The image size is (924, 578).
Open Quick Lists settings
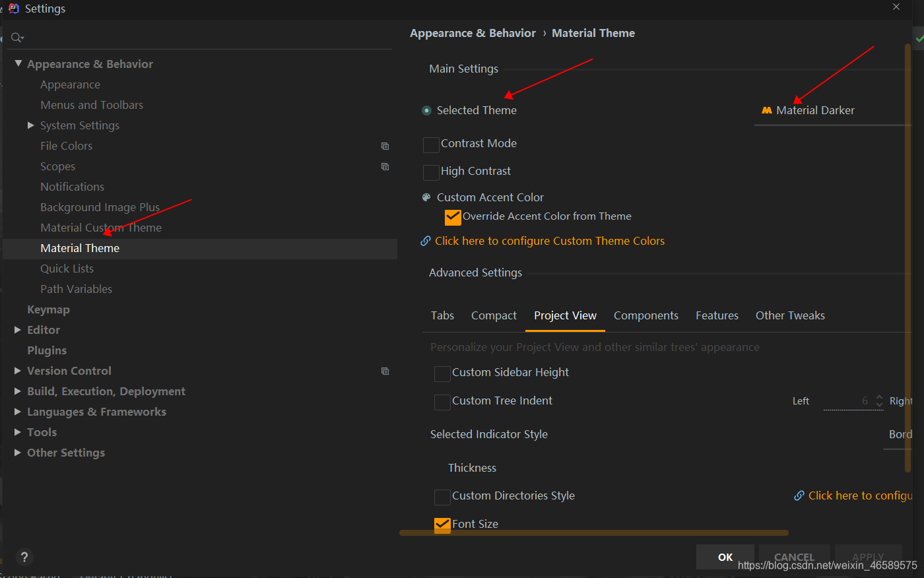pyautogui.click(x=67, y=269)
